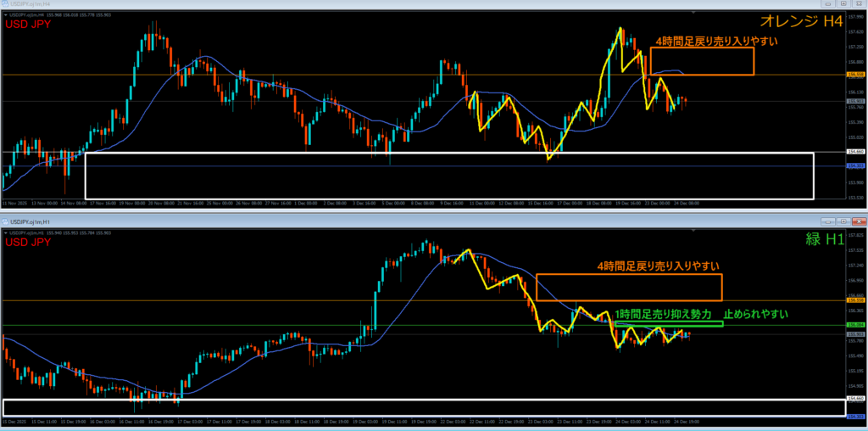The height and width of the screenshot is (431, 868).
Task: Click the 153.530 value on H4 price scale
Action: (855, 197)
